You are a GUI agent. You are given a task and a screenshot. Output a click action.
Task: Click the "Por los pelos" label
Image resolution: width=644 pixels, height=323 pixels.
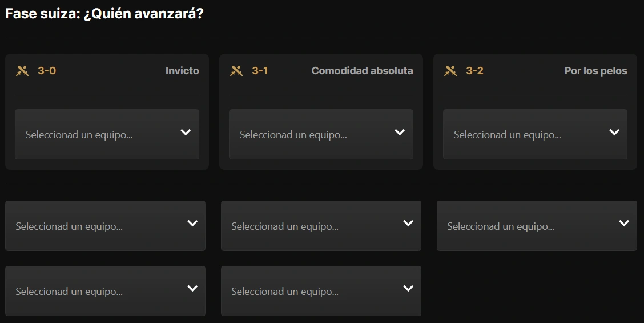click(595, 71)
